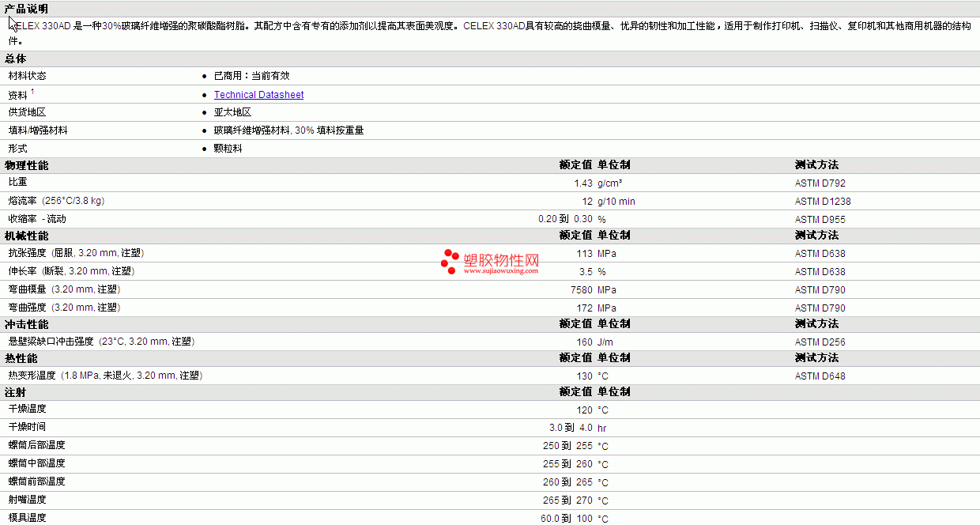Click the value 255 到 260
Viewport: 980px width, 525px height.
[x=567, y=464]
